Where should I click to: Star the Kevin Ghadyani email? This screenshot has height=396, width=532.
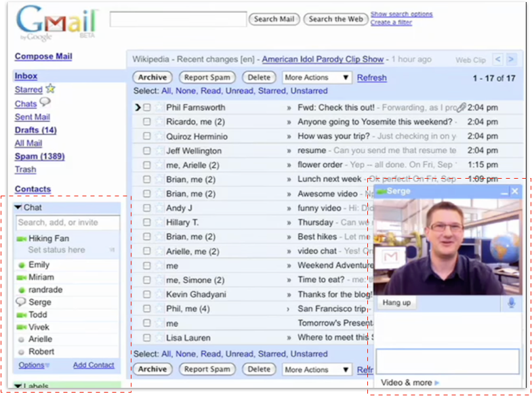point(159,294)
